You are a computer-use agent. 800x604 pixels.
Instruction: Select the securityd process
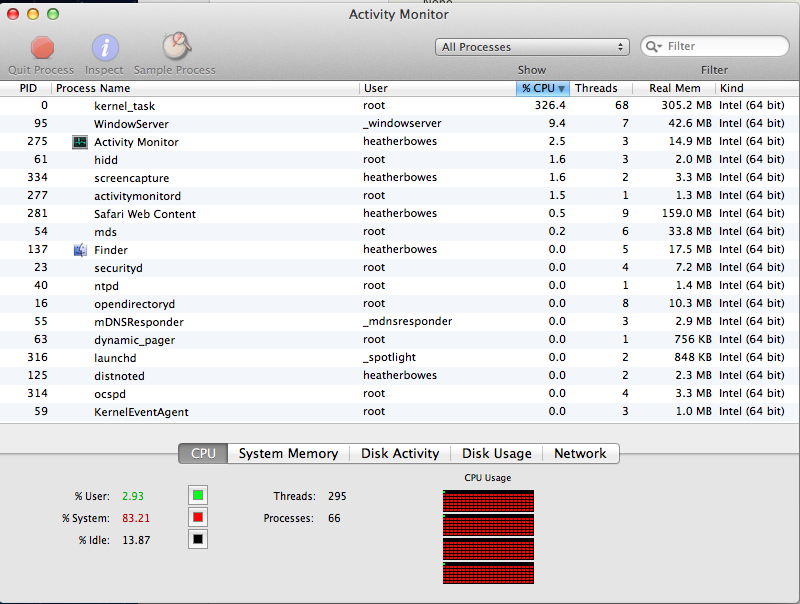[x=118, y=268]
